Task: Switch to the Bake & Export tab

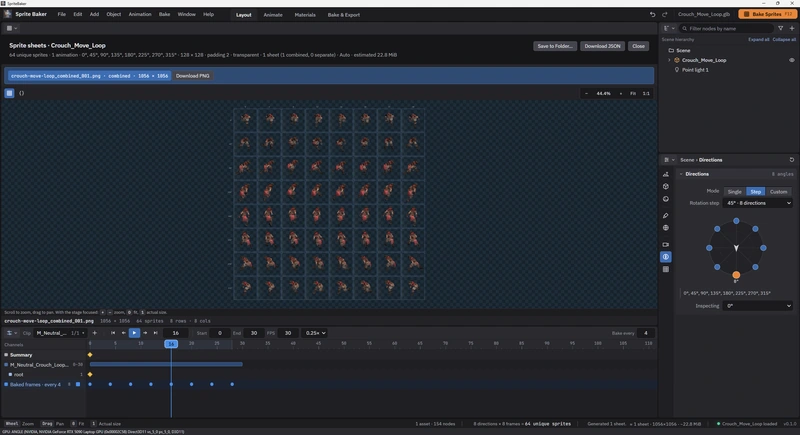Action: [343, 15]
